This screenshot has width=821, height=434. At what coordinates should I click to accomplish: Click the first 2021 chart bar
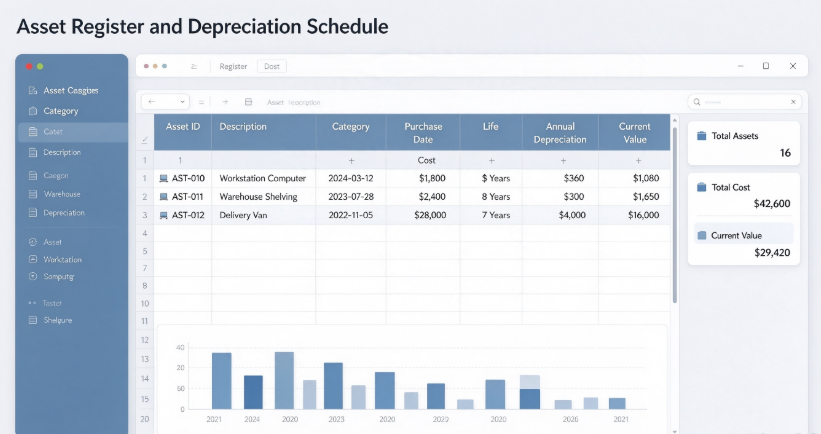click(x=221, y=381)
